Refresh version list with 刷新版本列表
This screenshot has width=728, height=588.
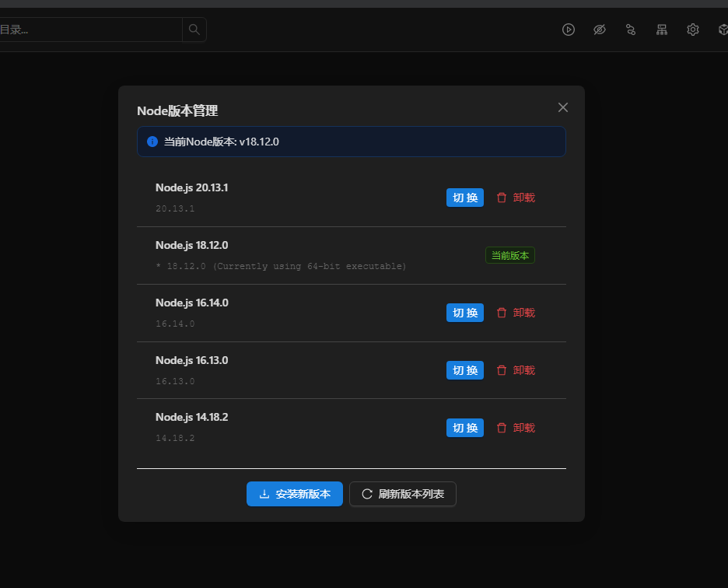click(403, 494)
